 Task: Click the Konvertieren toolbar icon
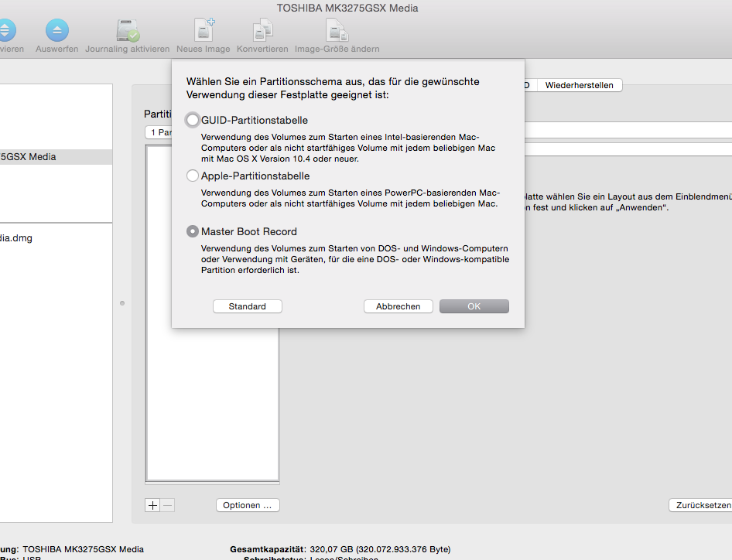(262, 30)
